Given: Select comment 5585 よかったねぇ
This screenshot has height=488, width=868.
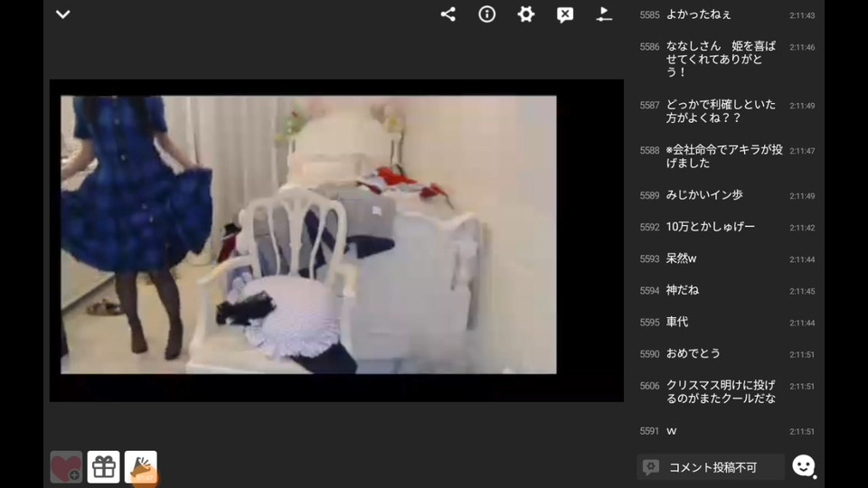Looking at the screenshot, I should point(727,15).
